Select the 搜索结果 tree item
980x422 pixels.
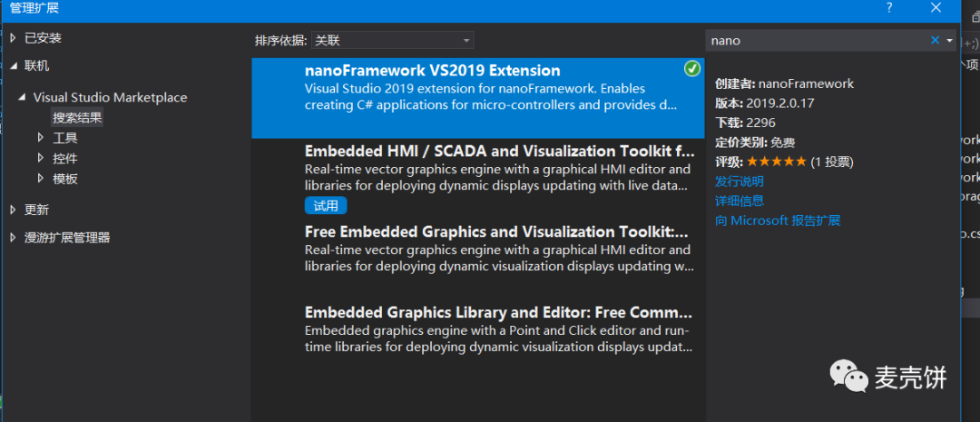tap(77, 118)
